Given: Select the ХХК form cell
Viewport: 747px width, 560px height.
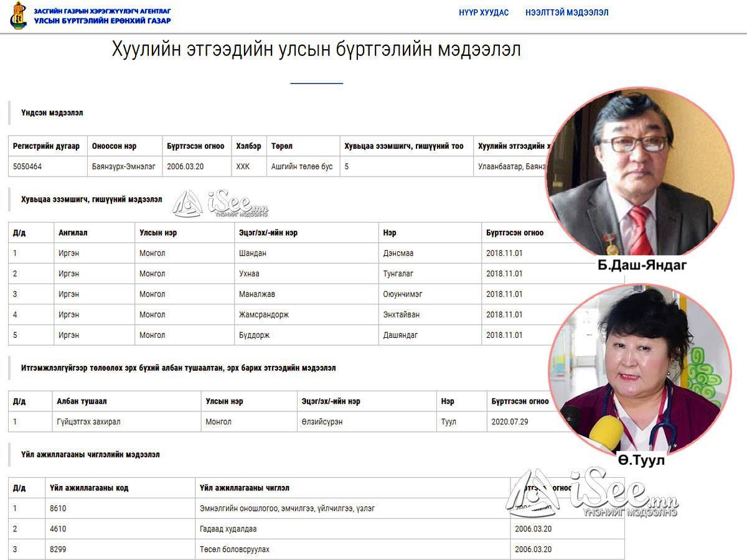Looking at the screenshot, I should click(248, 167).
